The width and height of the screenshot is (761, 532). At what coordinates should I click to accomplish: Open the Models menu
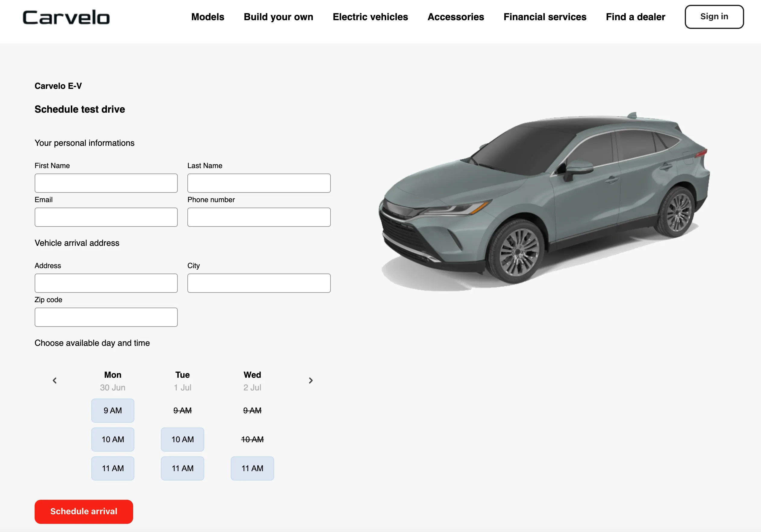[208, 17]
